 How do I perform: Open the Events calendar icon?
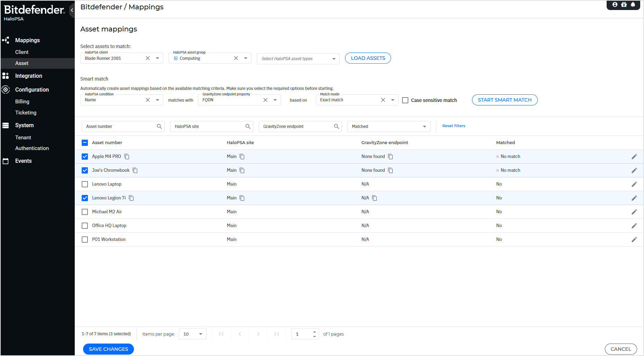tap(6, 161)
